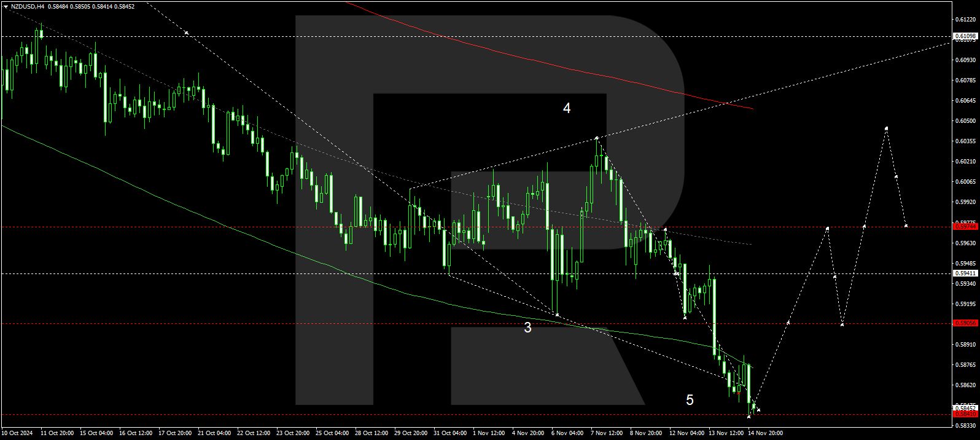Click the 29 Oct 20:00 time label
The height and width of the screenshot is (440, 980).
pyautogui.click(x=411, y=433)
